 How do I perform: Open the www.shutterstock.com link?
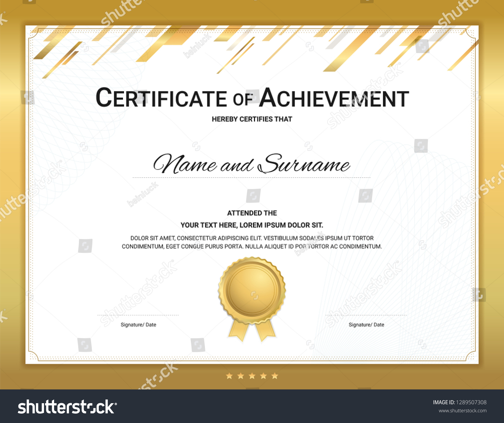click(463, 411)
